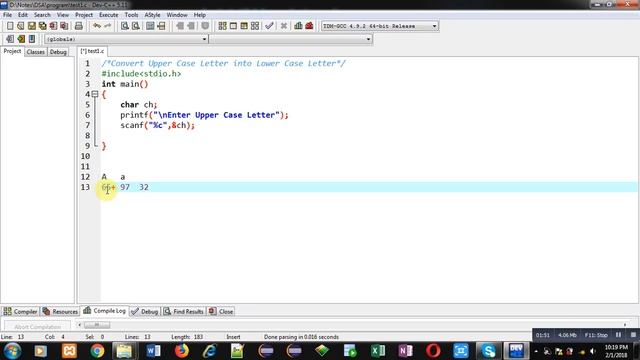Click on the printf line in code editor
Viewport: 640px width, 360px height.
(204, 115)
